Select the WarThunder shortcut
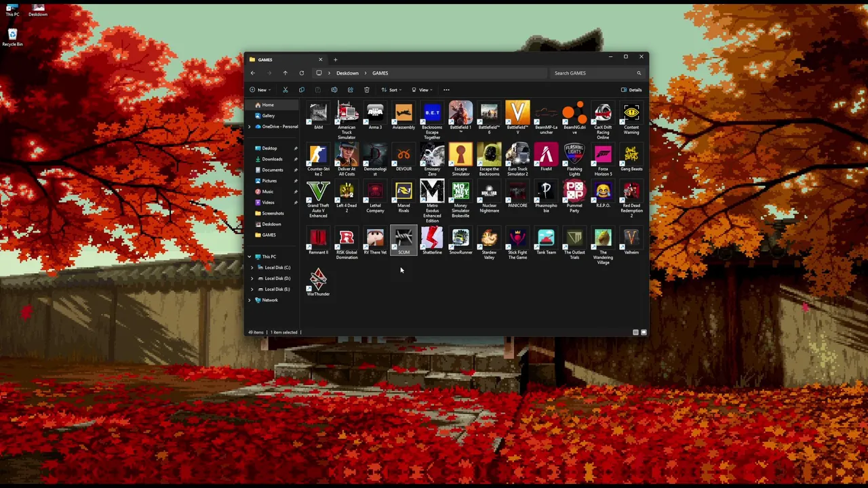 click(x=318, y=282)
